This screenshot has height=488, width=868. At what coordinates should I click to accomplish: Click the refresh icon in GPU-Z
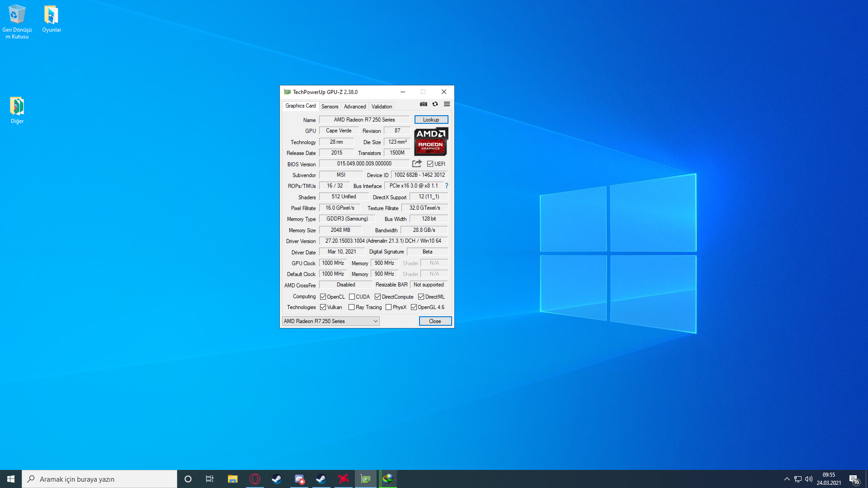tap(435, 104)
